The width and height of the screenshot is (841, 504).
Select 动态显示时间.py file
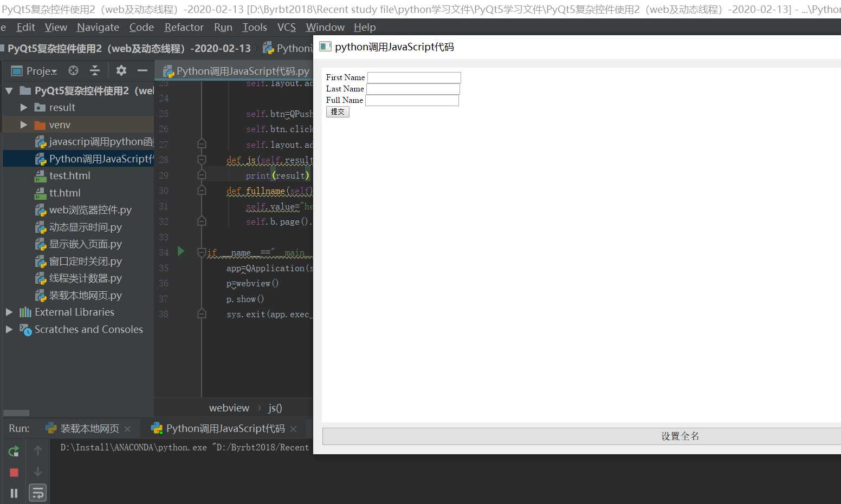click(85, 227)
